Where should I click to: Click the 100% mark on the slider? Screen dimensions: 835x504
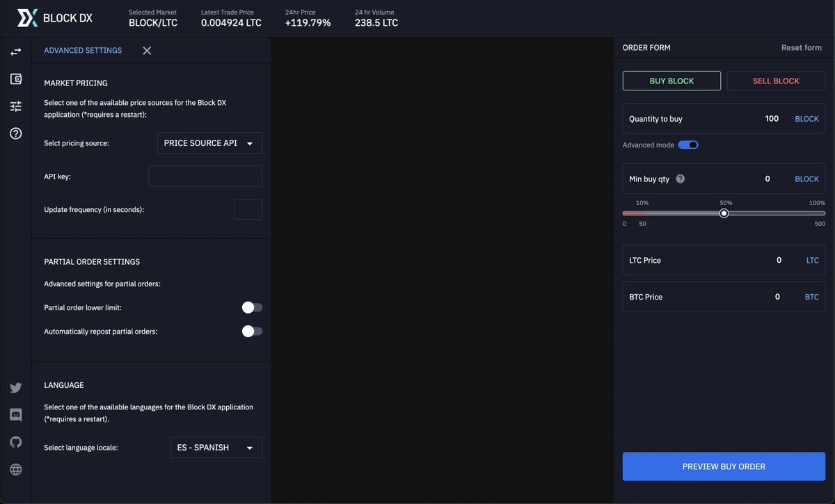[817, 203]
